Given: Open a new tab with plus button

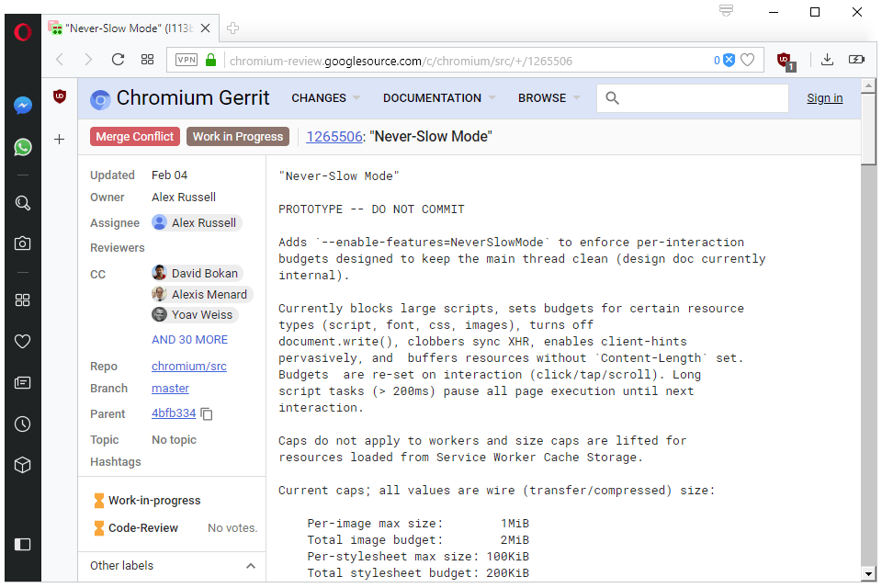Looking at the screenshot, I should (232, 28).
